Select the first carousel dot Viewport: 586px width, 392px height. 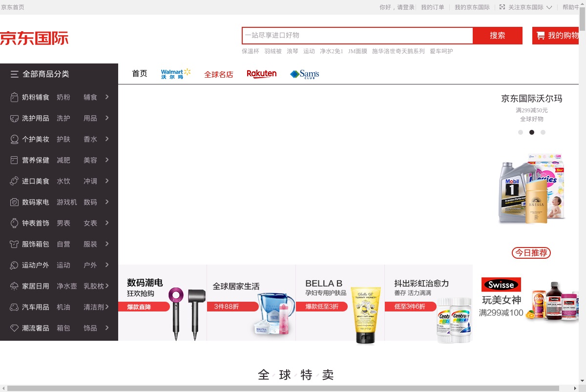[521, 132]
